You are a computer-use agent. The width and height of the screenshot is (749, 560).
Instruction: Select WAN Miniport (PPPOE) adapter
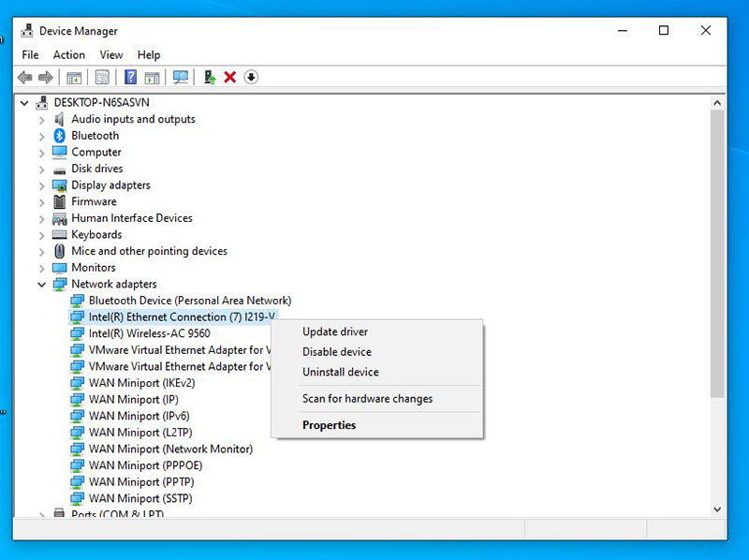tap(145, 465)
